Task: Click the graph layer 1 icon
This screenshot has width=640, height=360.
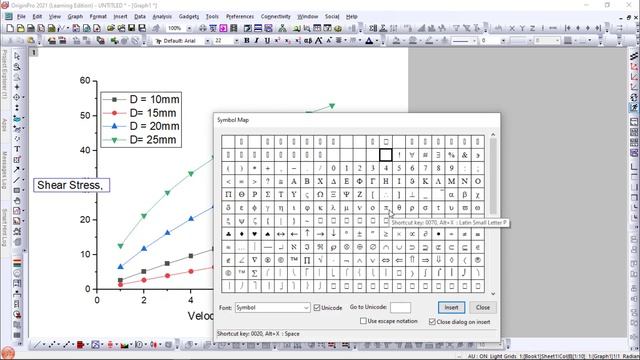Action: [34, 52]
